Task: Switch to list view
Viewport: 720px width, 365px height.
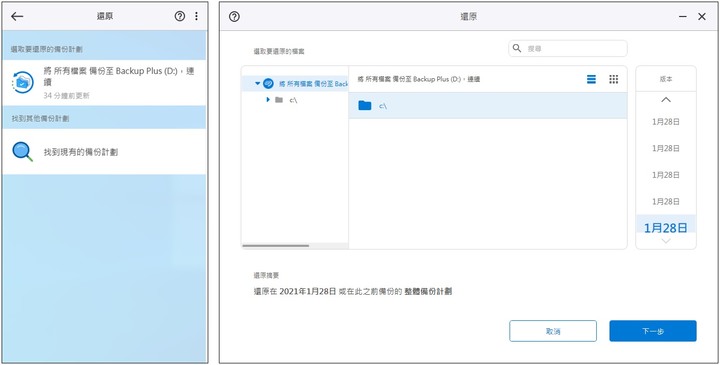Action: 591,79
